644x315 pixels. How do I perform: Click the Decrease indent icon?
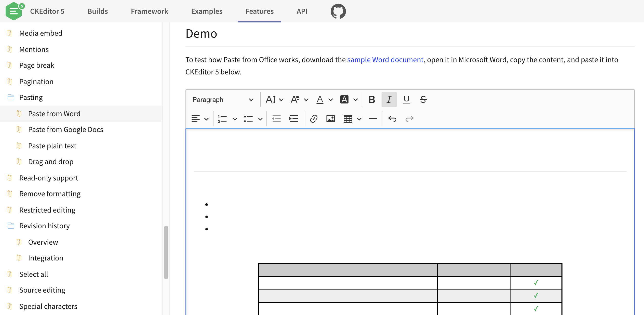(276, 119)
